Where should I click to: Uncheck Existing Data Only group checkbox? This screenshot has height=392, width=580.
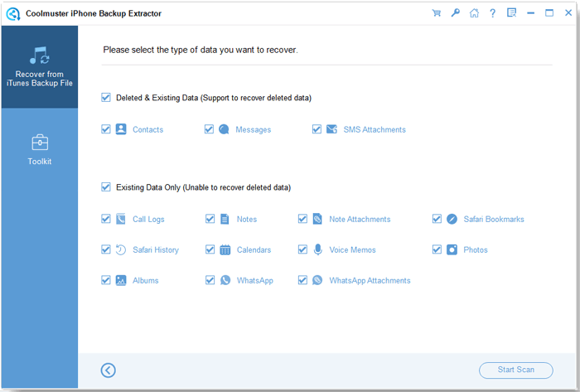(106, 186)
